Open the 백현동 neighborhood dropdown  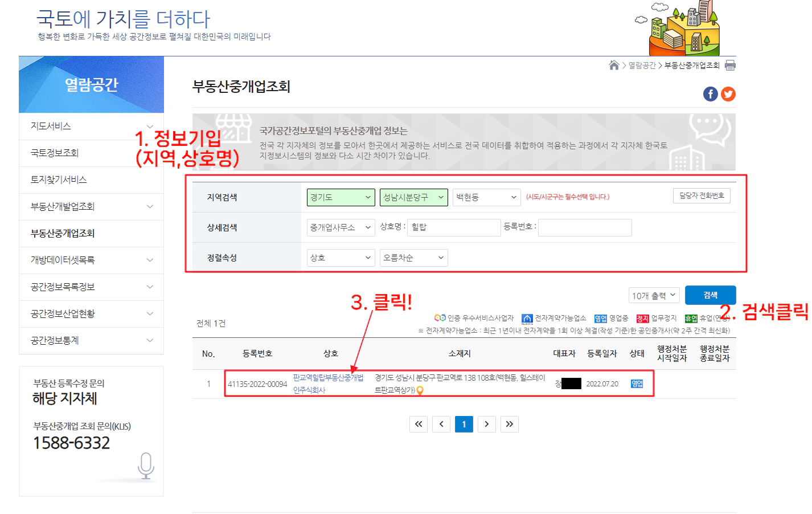coord(486,197)
